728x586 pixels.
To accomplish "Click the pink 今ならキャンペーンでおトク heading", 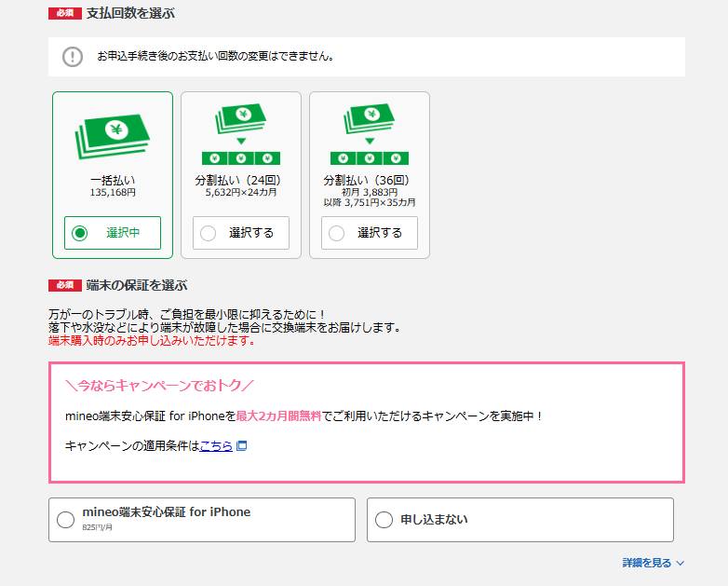I will pyautogui.click(x=159, y=385).
